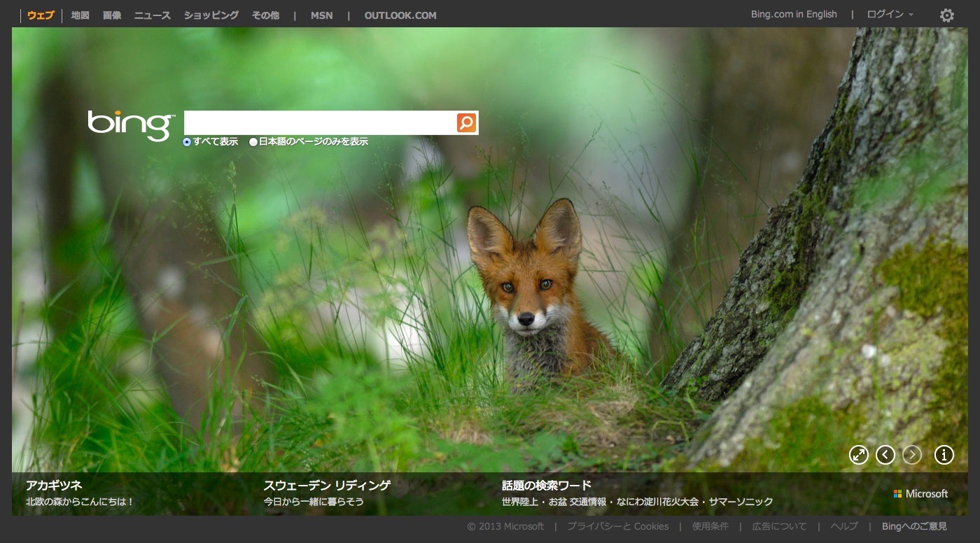Show the previous background image

(885, 455)
